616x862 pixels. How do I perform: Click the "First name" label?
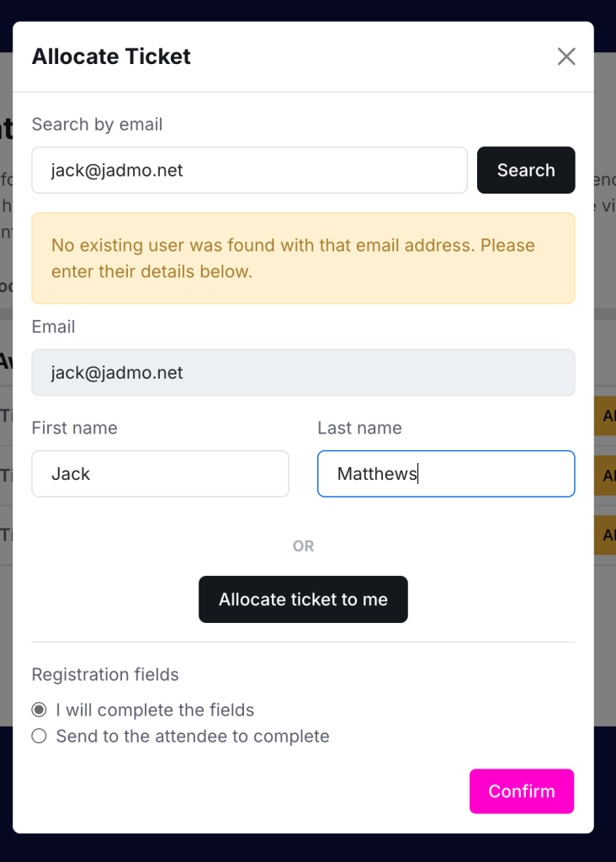pos(74,428)
